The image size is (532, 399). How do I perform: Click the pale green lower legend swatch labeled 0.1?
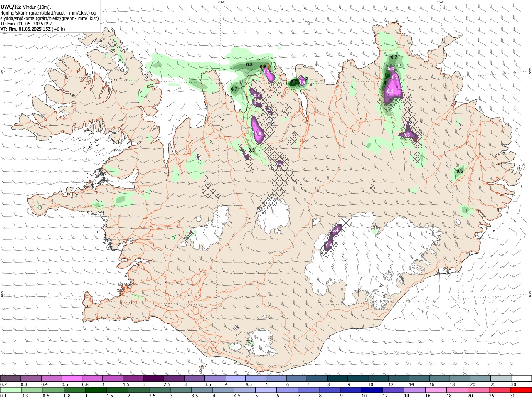[10, 390]
